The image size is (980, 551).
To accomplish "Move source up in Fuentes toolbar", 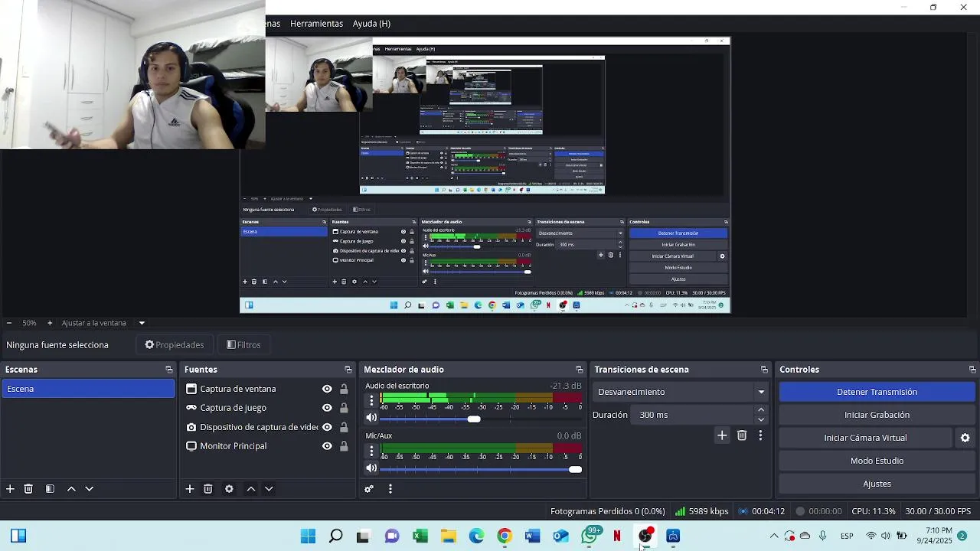I will [250, 489].
